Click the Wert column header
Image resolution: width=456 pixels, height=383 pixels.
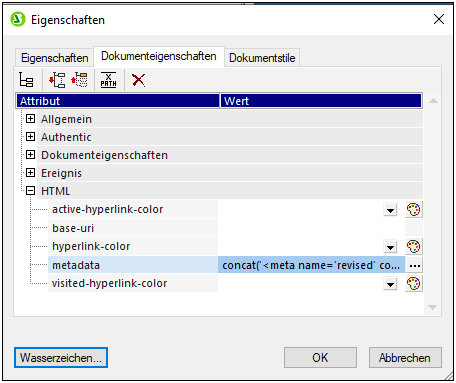(x=321, y=101)
